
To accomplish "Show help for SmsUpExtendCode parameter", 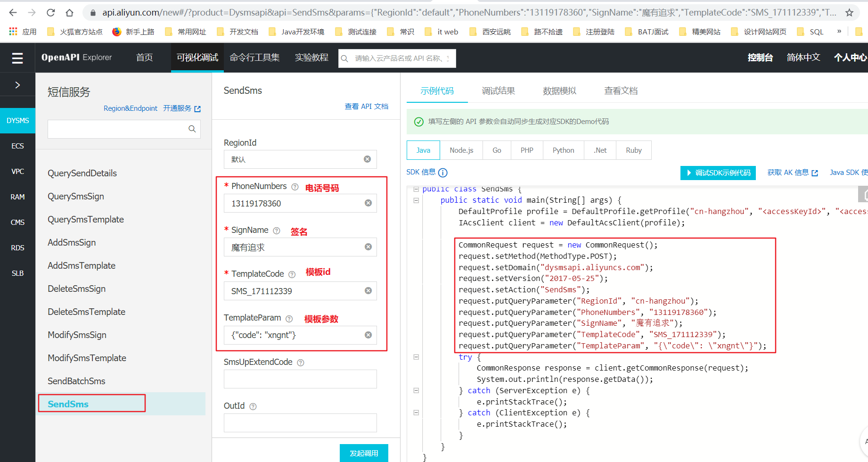I will (x=301, y=363).
